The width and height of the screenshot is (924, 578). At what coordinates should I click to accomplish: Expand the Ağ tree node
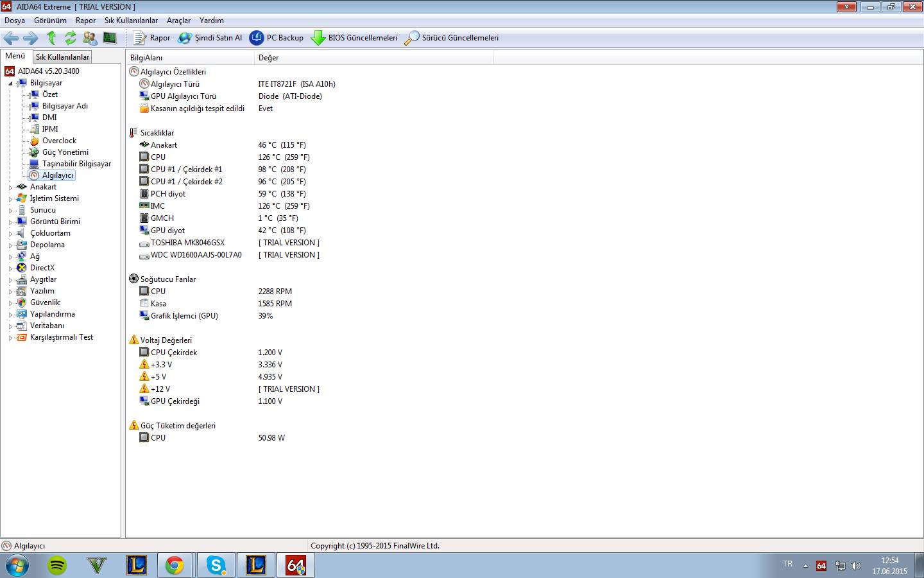10,257
